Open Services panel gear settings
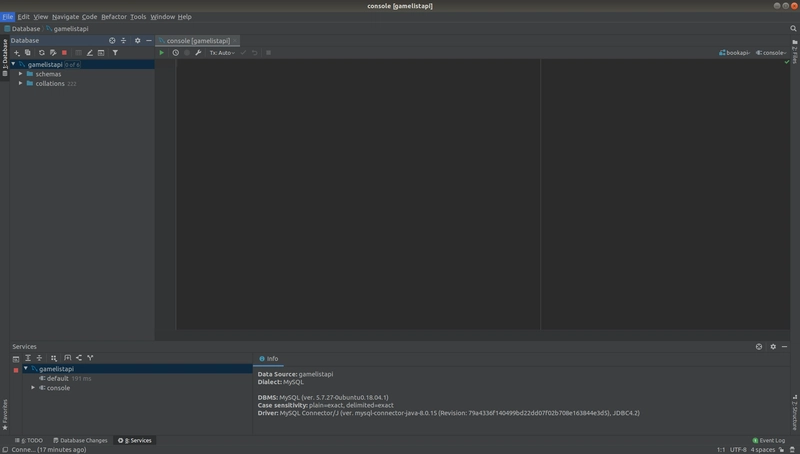Screen dimensions: 800x454 click(x=773, y=346)
